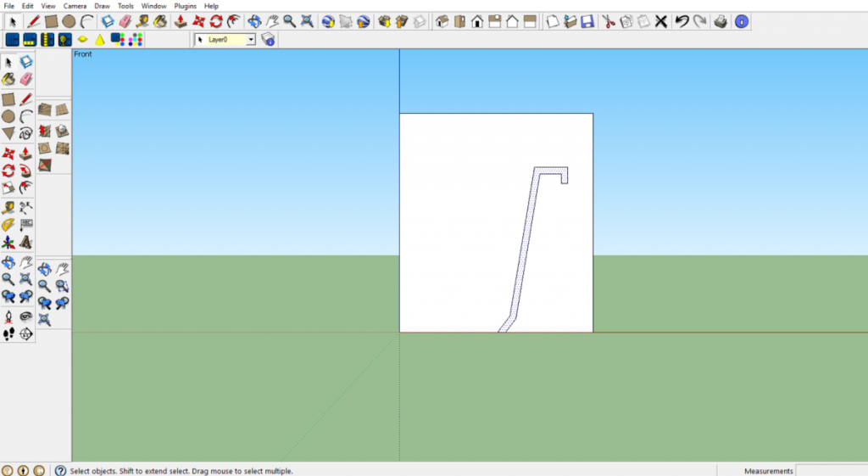Open the Camera menu

[x=75, y=6]
